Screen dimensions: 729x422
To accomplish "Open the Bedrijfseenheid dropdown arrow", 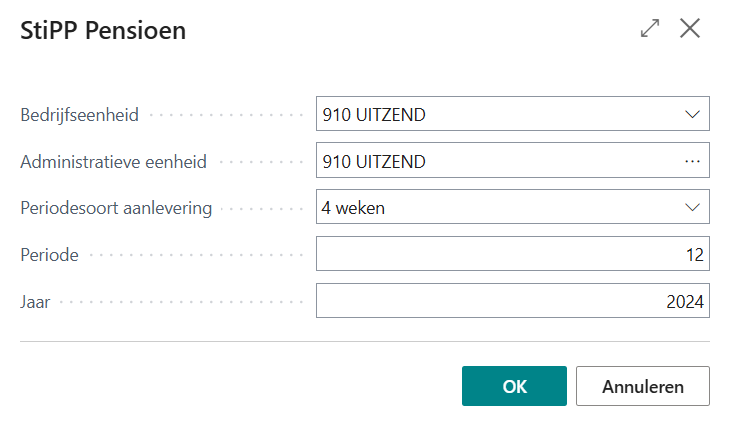I will 692,115.
